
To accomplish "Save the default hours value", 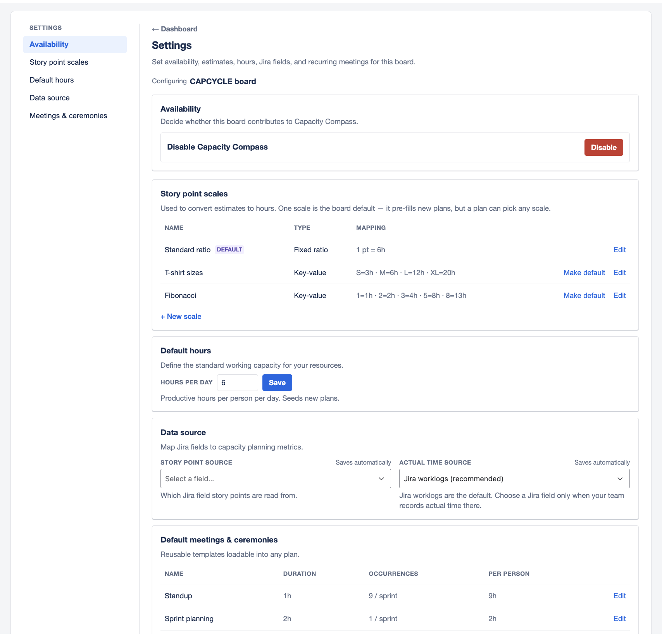I will (x=277, y=383).
